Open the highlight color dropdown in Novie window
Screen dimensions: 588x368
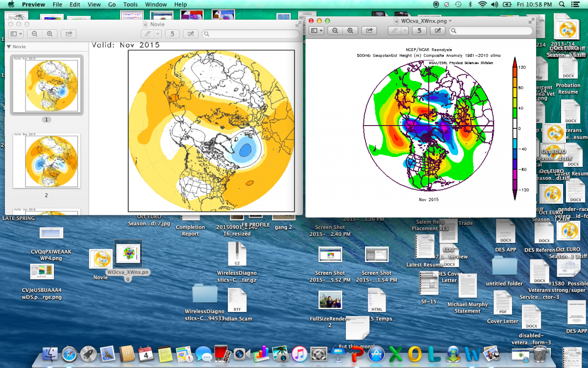158,34
